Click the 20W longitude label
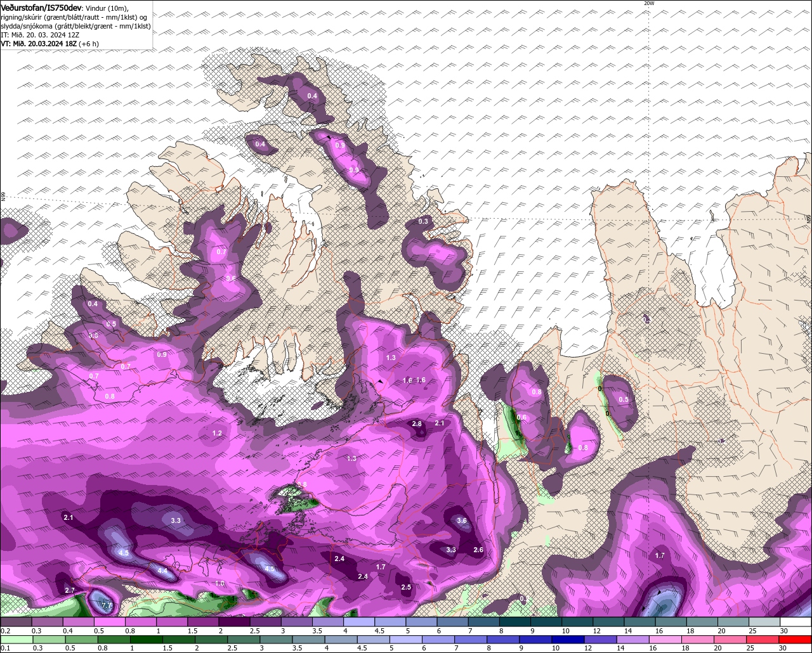Screen dimensions: 812x653 pos(648,3)
